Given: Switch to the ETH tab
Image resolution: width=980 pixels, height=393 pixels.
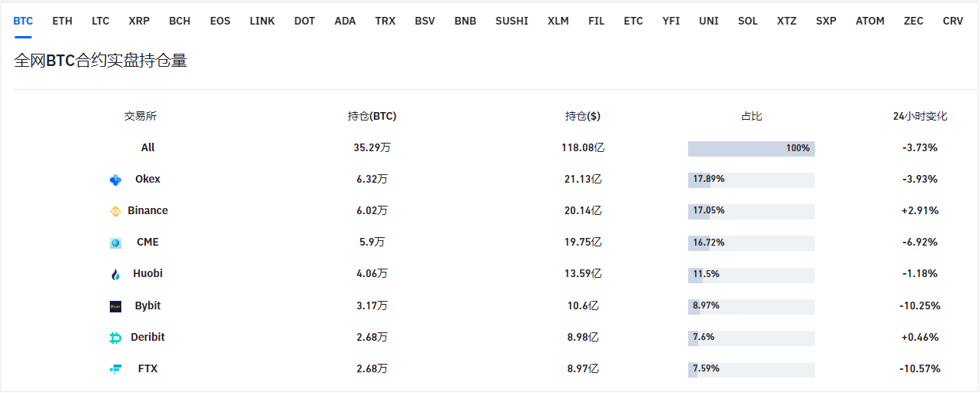Looking at the screenshot, I should 62,21.
